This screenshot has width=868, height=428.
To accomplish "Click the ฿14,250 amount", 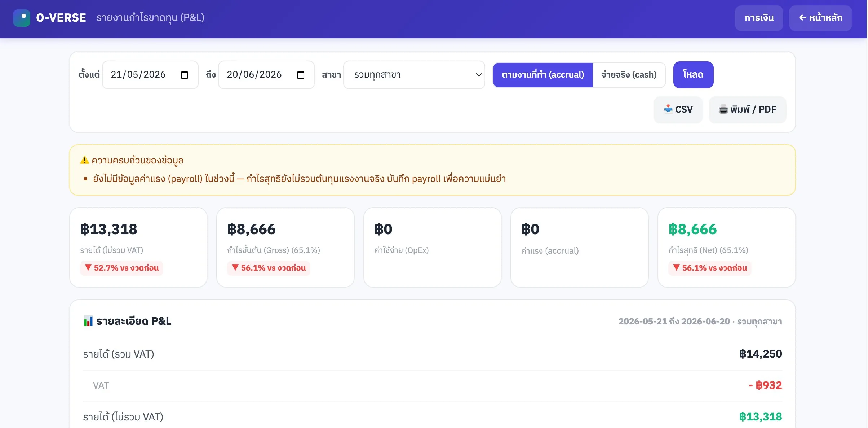I will [761, 354].
